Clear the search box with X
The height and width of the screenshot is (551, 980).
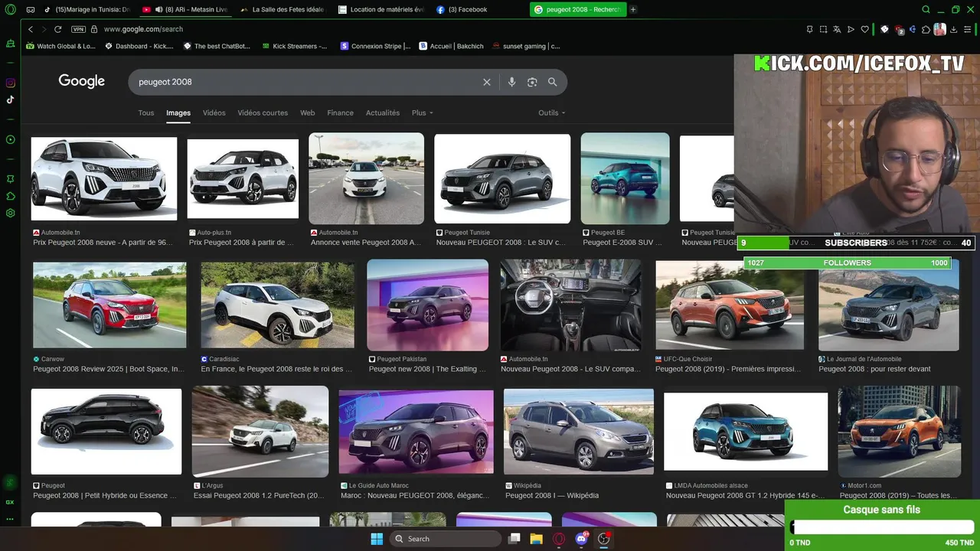coord(486,82)
